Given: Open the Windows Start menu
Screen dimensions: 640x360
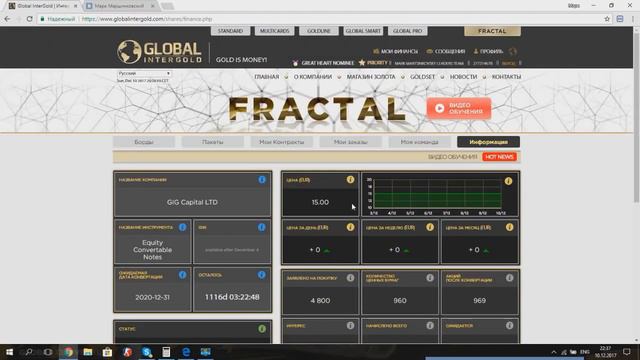Looking at the screenshot, I should click(9, 352).
